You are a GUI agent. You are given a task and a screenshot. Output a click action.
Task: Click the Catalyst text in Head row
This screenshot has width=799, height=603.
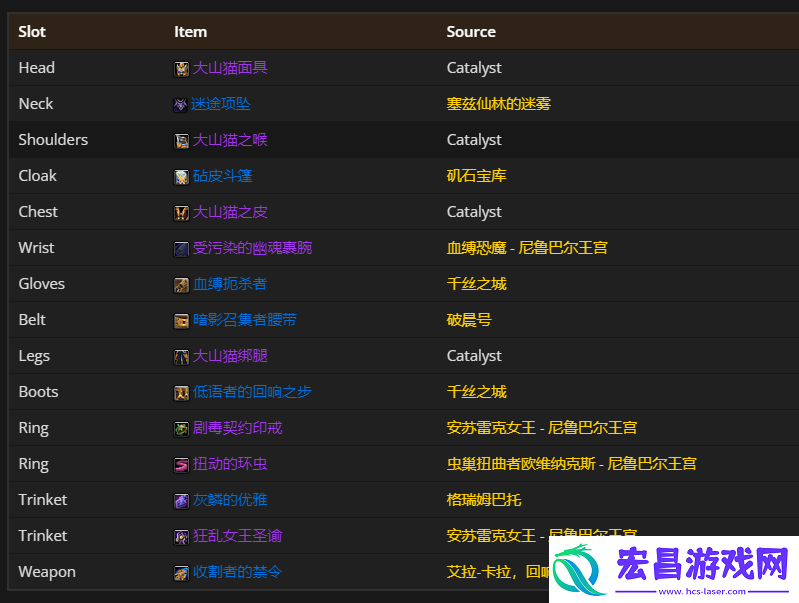[474, 68]
